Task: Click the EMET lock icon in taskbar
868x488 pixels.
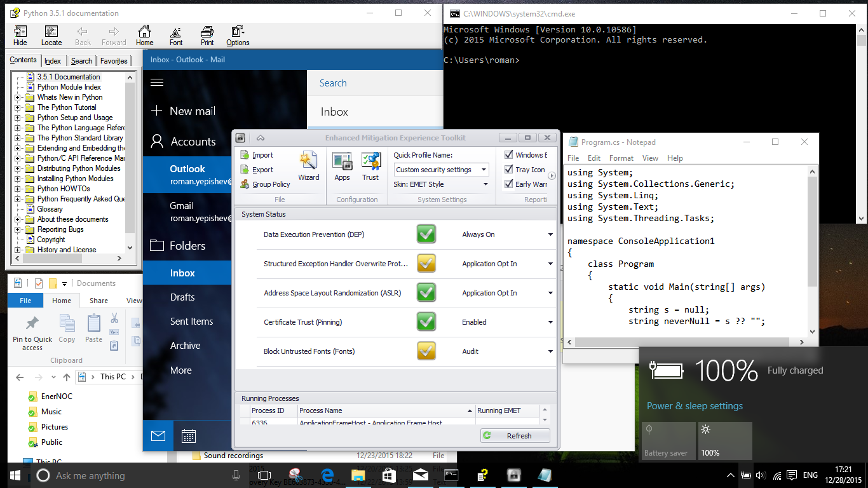Action: pyautogui.click(x=513, y=475)
